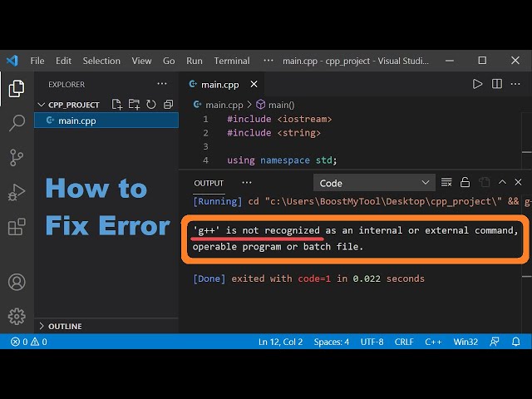The height and width of the screenshot is (399, 532).
Task: Show errors and warnings count
Action: 29,342
